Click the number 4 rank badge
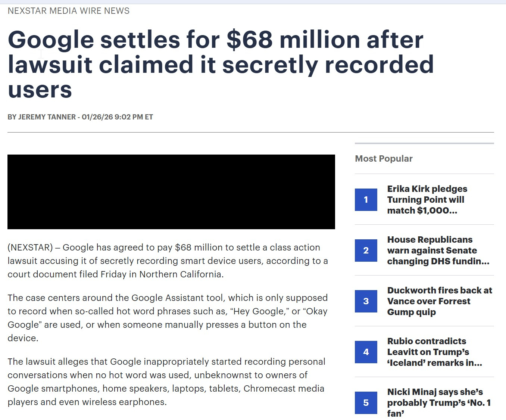The image size is (506, 420). click(x=366, y=352)
